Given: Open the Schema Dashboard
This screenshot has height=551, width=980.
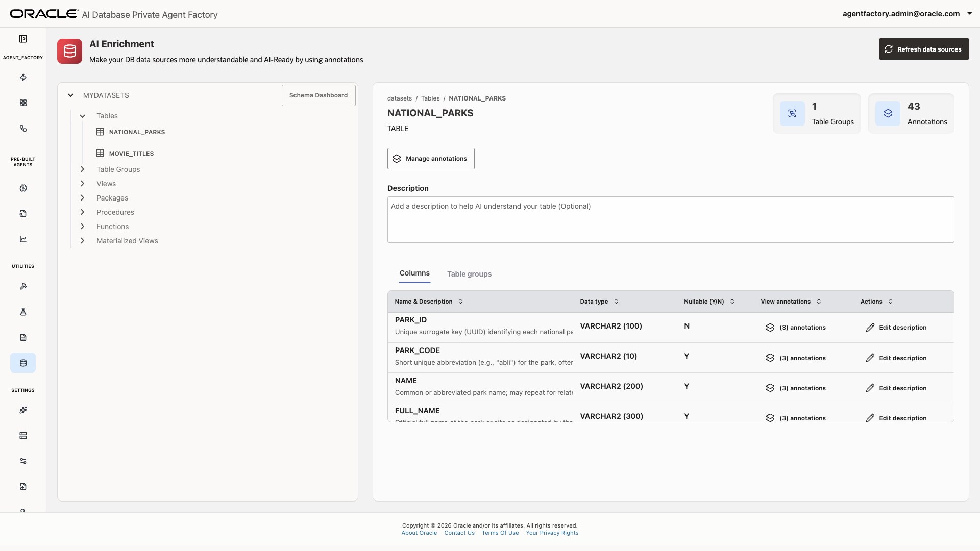Looking at the screenshot, I should click(x=318, y=95).
